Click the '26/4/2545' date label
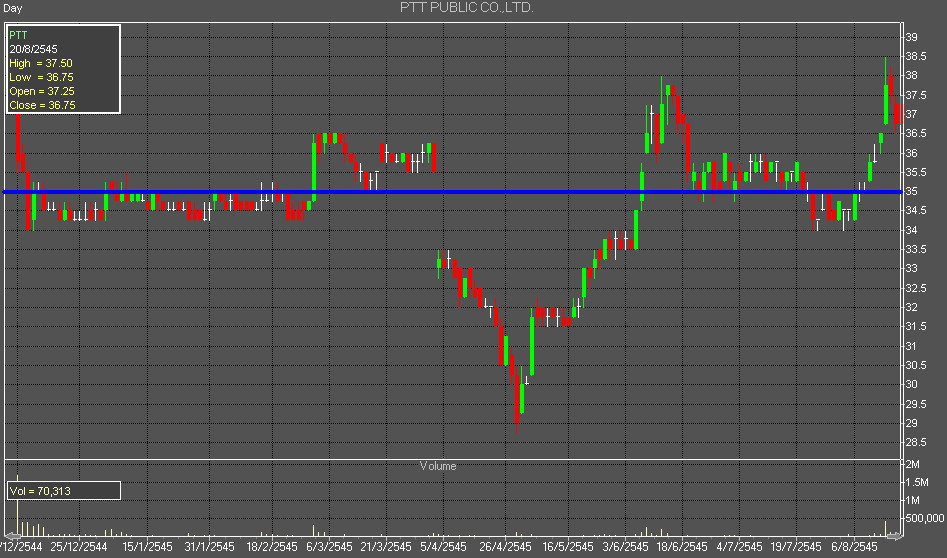Viewport: 947px width, 558px height. coord(506,547)
